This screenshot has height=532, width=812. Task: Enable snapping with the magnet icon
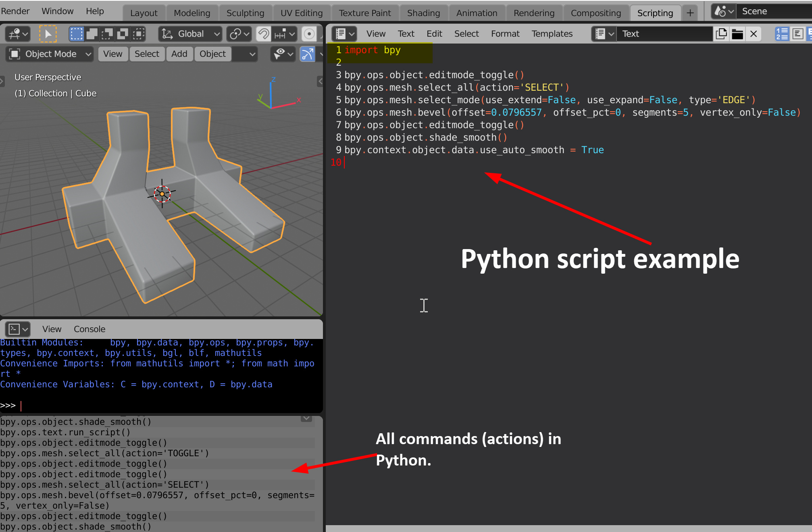pos(264,34)
